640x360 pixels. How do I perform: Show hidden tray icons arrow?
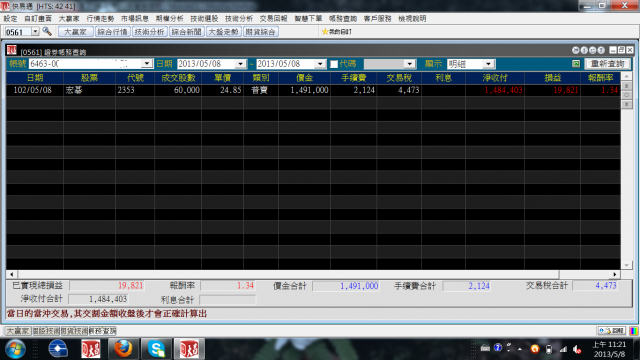tap(520, 349)
